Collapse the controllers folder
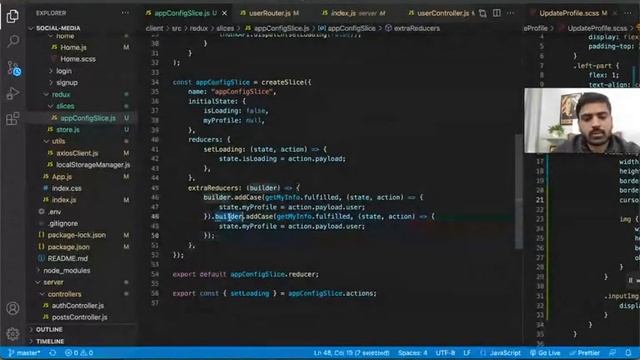640x360 pixels. tap(64, 294)
